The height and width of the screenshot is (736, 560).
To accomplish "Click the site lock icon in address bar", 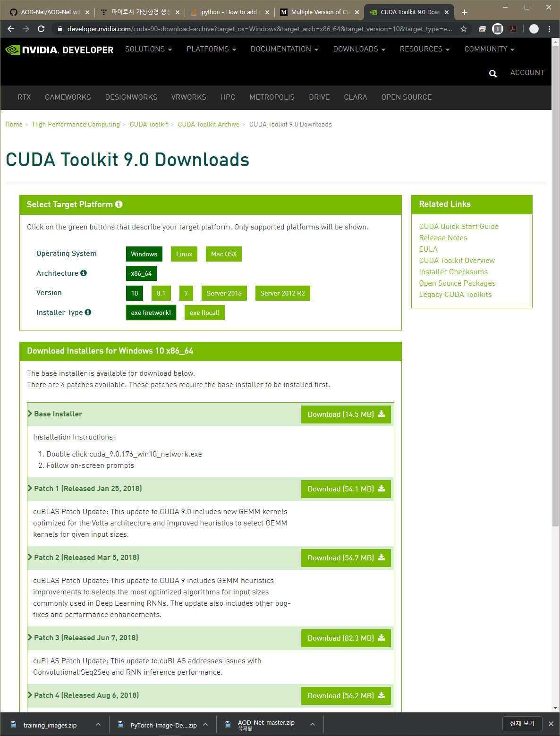I will [x=59, y=29].
